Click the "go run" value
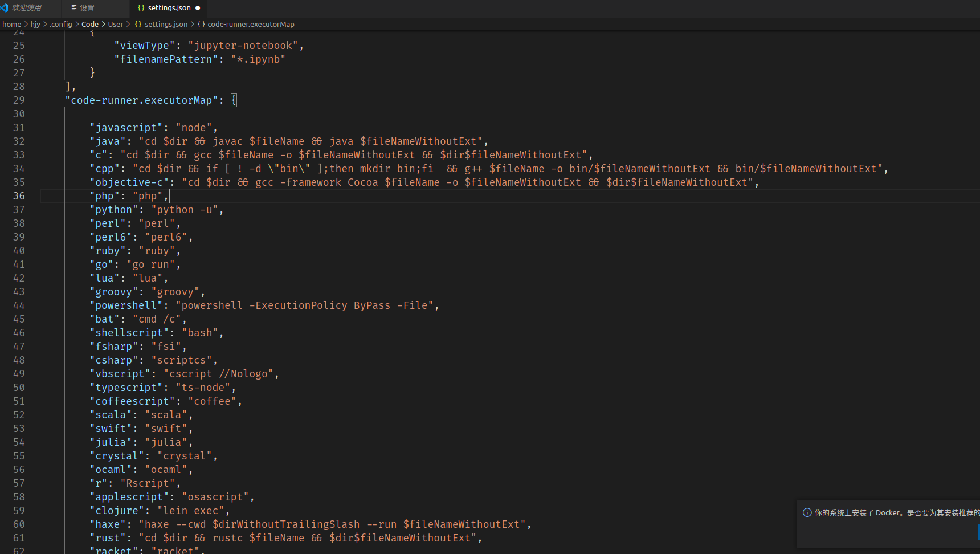The height and width of the screenshot is (554, 980). 151,264
